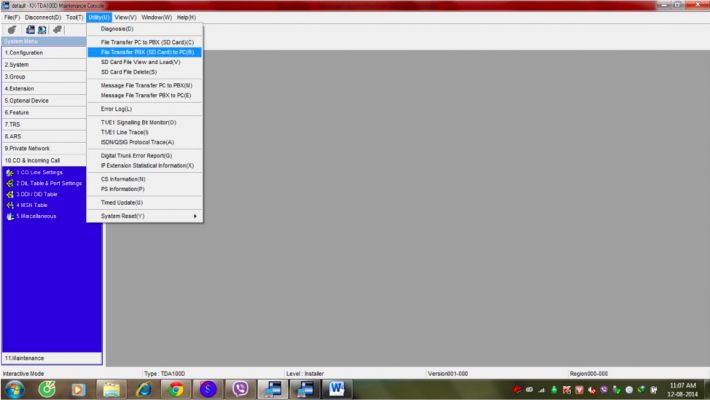Open Microsoft Word from taskbar

point(336,389)
